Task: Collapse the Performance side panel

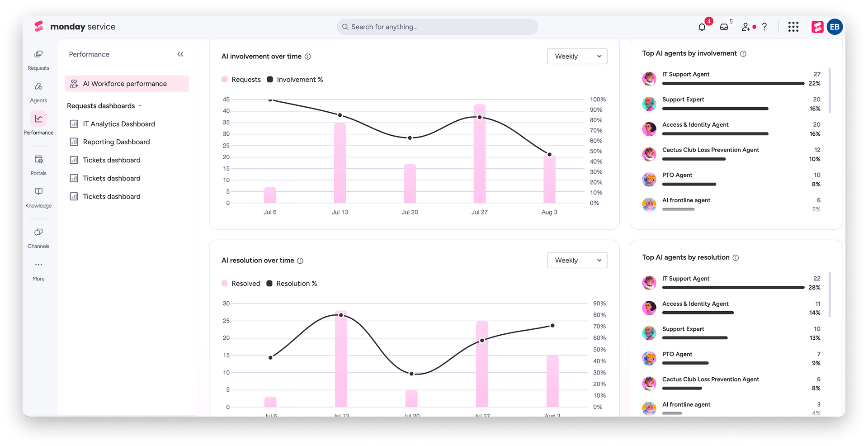Action: coord(180,54)
